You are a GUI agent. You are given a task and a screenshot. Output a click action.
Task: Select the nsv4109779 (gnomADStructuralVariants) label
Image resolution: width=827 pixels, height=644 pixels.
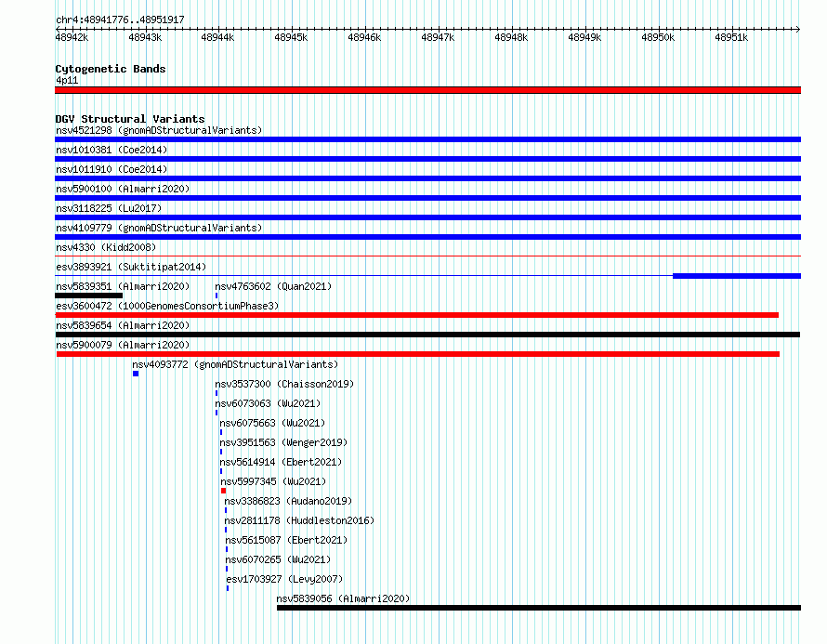tap(159, 228)
